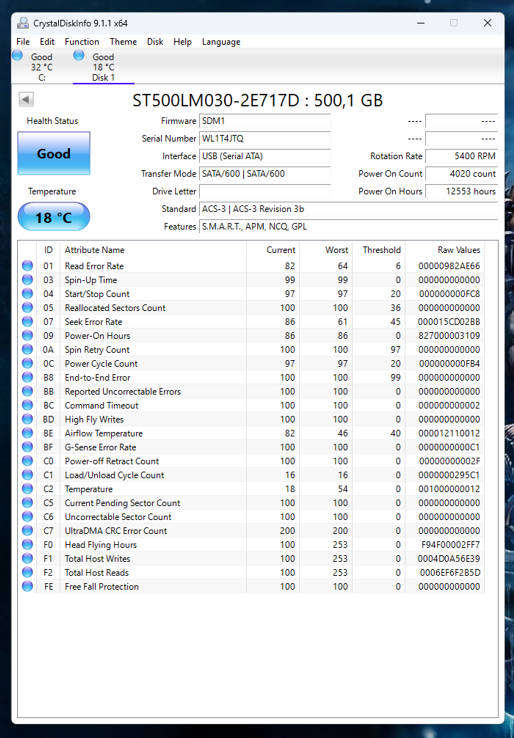Screen dimensions: 514x738
Task: Click the ID column header
Action: [48, 250]
